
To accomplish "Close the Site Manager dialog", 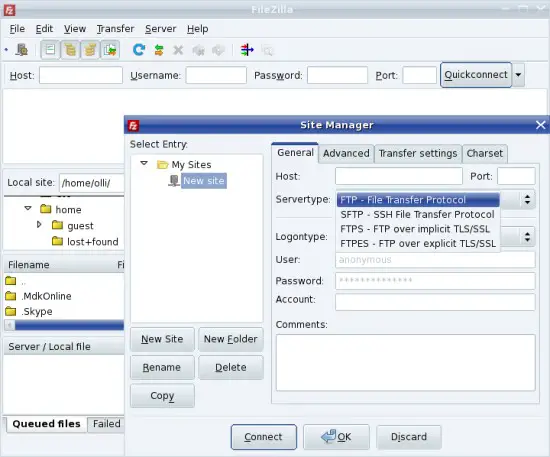I will (540, 125).
